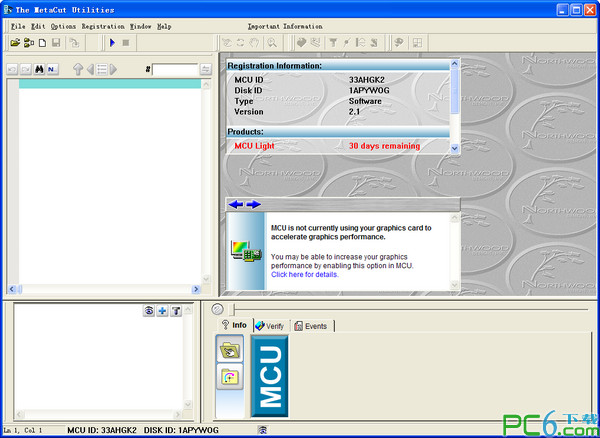This screenshot has height=438, width=600.
Task: Click the floppy disk save icon
Action: pos(56,43)
